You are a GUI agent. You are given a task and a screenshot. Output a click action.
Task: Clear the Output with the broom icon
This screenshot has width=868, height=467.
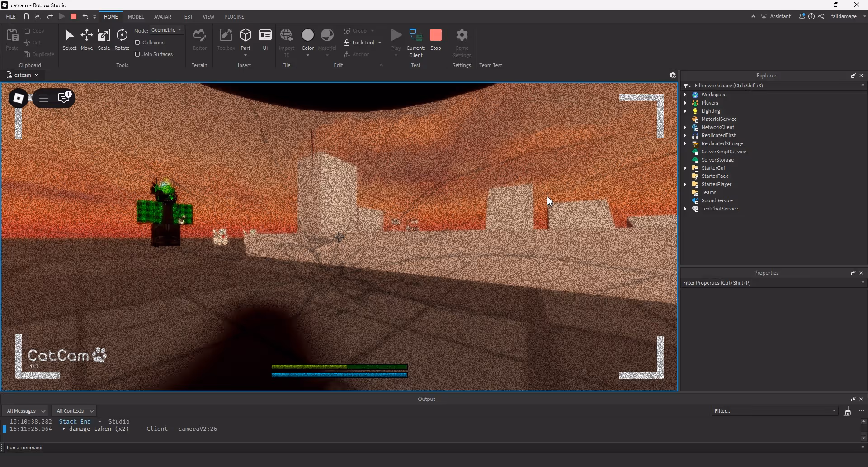848,411
